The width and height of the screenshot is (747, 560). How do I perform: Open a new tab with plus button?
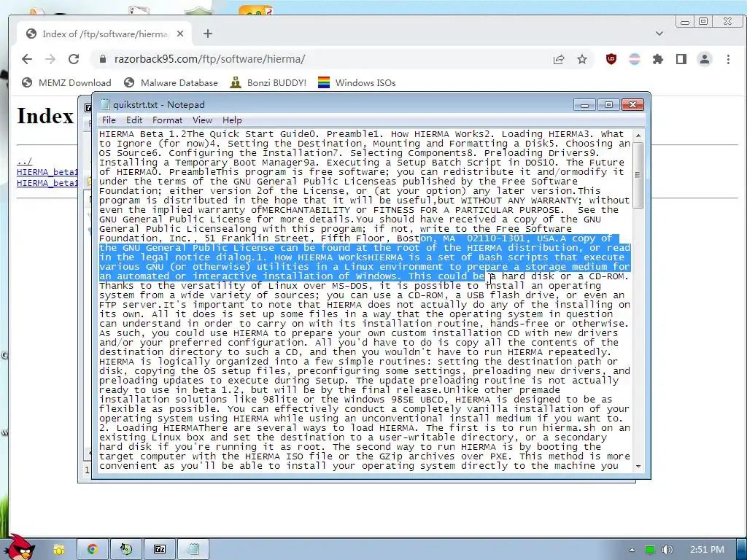(x=208, y=34)
